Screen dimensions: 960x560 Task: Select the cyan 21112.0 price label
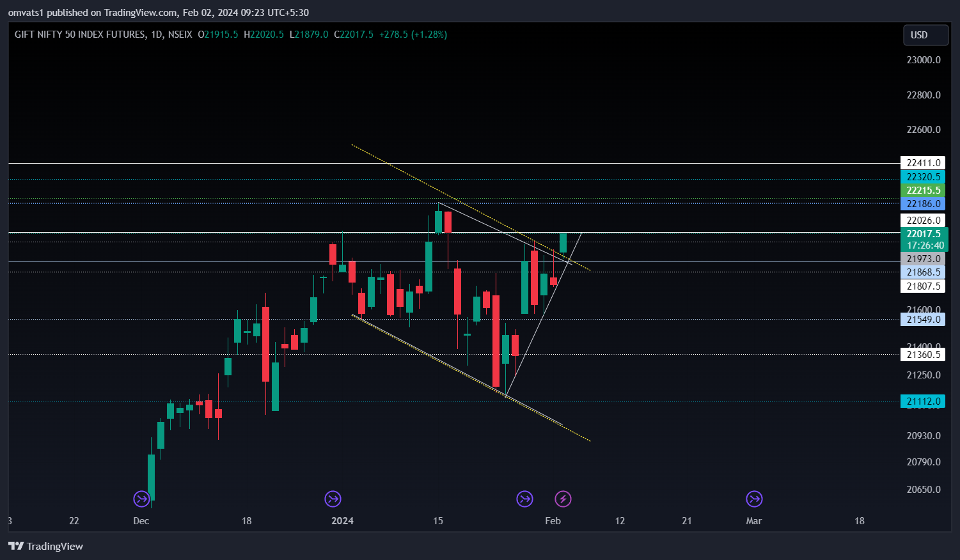click(x=922, y=401)
